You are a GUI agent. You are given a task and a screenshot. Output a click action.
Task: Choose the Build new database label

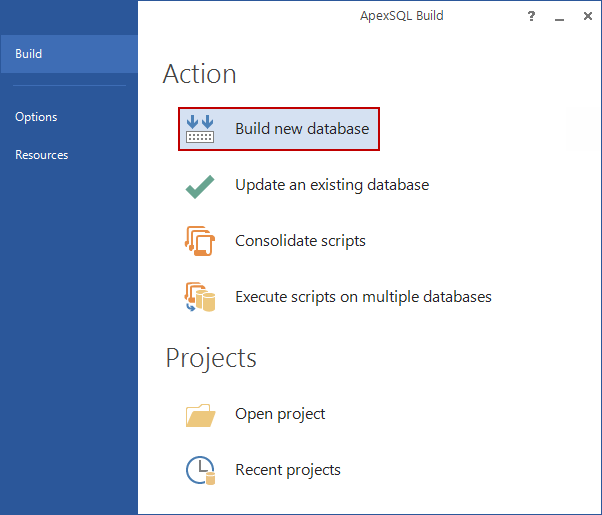coord(302,129)
